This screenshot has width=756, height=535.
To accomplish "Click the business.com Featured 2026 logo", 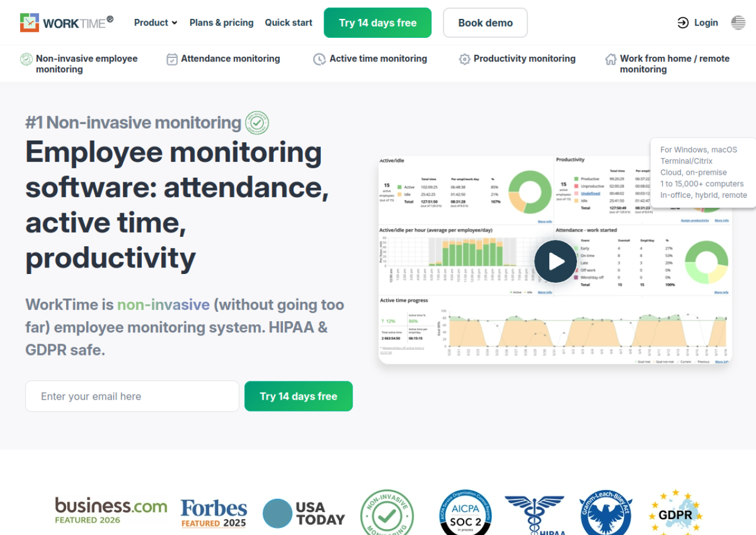I will pos(111,511).
